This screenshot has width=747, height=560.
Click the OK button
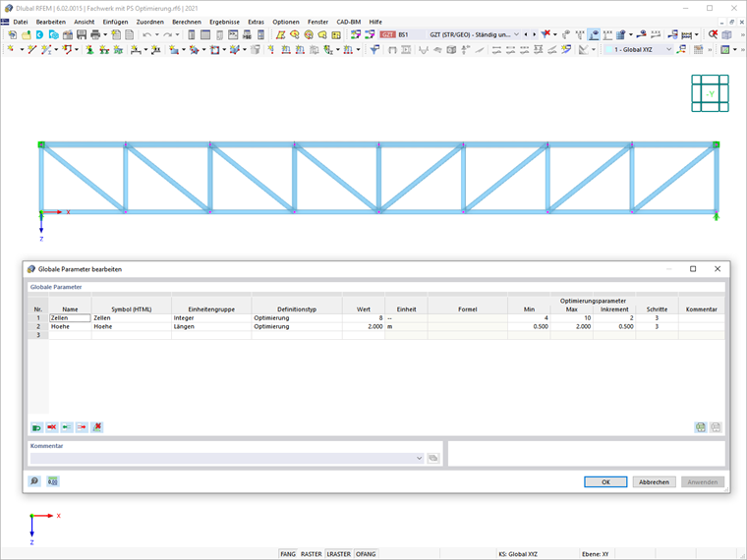[605, 482]
